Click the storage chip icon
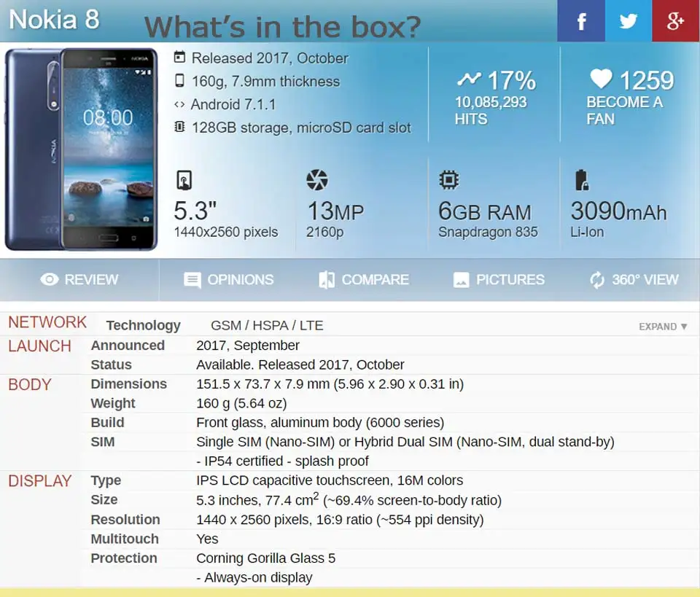This screenshot has width=700, height=597. [x=179, y=127]
